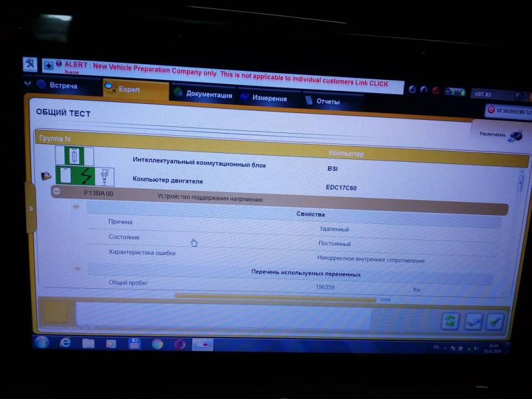The image size is (532, 399).
Task: Click the BSI module diagram icon
Action: [x=75, y=156]
